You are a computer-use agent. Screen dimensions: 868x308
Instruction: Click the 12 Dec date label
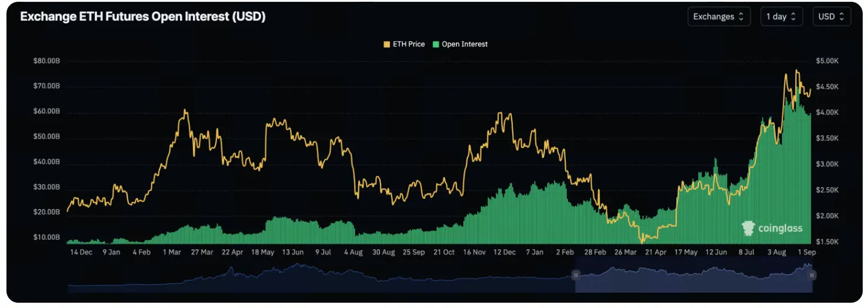click(x=505, y=252)
